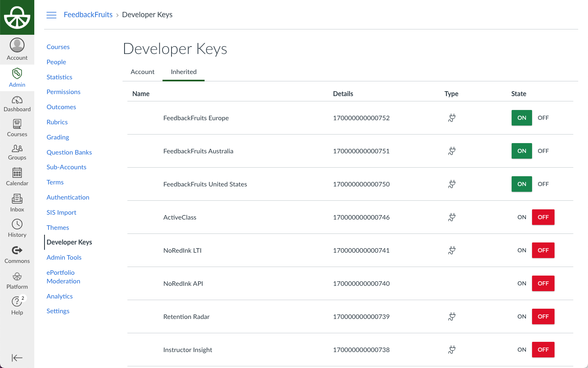The width and height of the screenshot is (588, 368).
Task: Open the Courses sidebar link
Action: pos(58,47)
